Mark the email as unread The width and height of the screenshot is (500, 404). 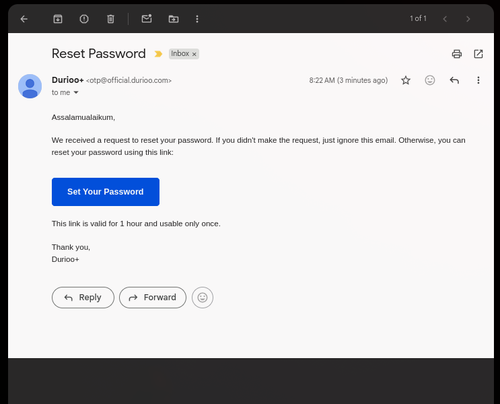click(x=147, y=19)
